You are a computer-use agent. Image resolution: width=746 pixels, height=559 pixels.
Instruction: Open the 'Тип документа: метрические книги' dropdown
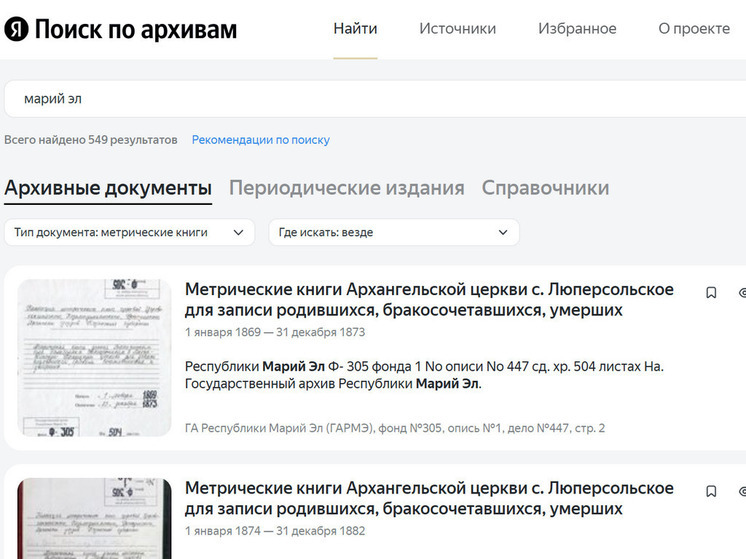click(129, 232)
